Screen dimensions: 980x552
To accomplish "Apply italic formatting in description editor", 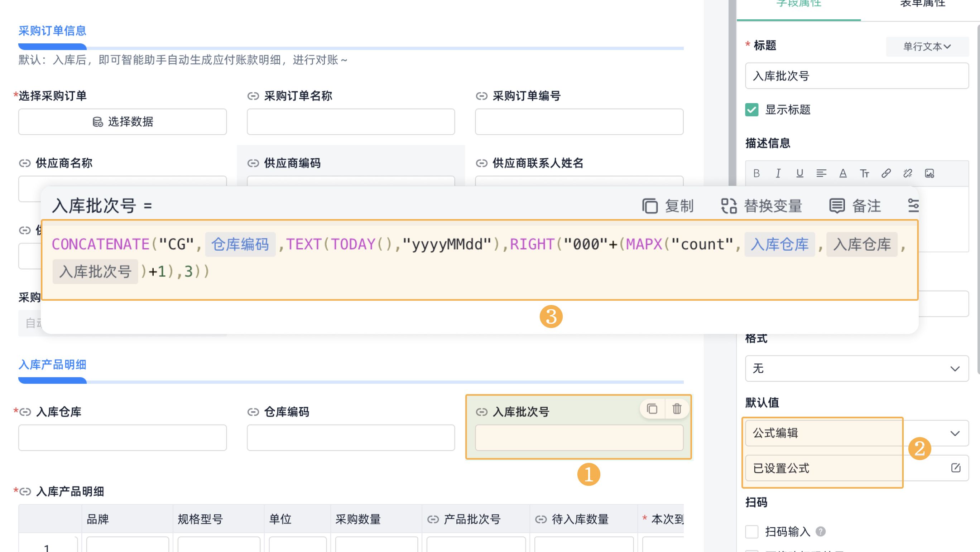I will tap(778, 173).
